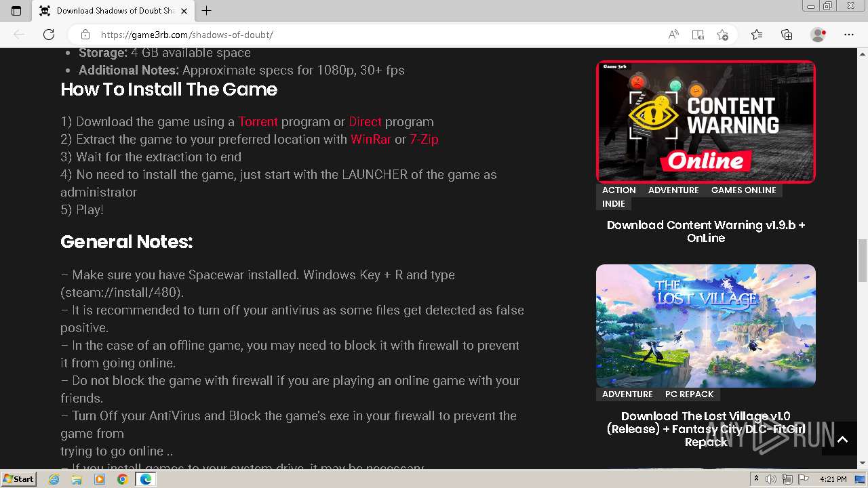The width and height of the screenshot is (868, 488).
Task: Show hidden system tray icons
Action: click(x=756, y=479)
